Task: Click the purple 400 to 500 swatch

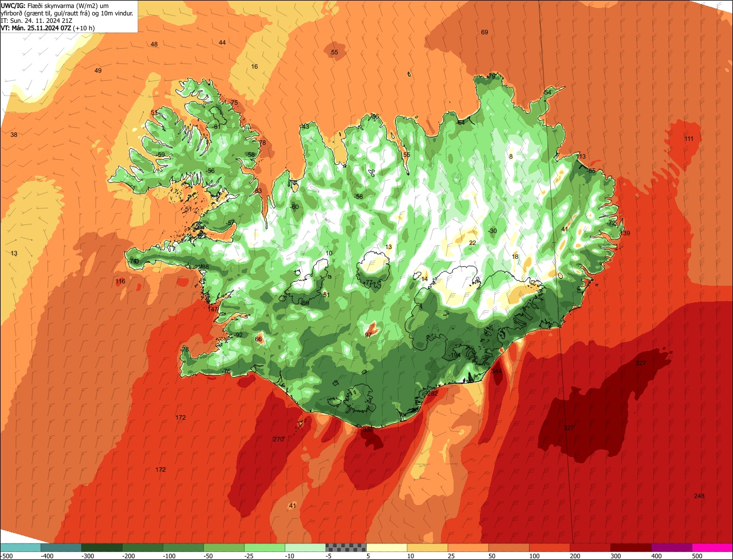Action: click(x=672, y=547)
